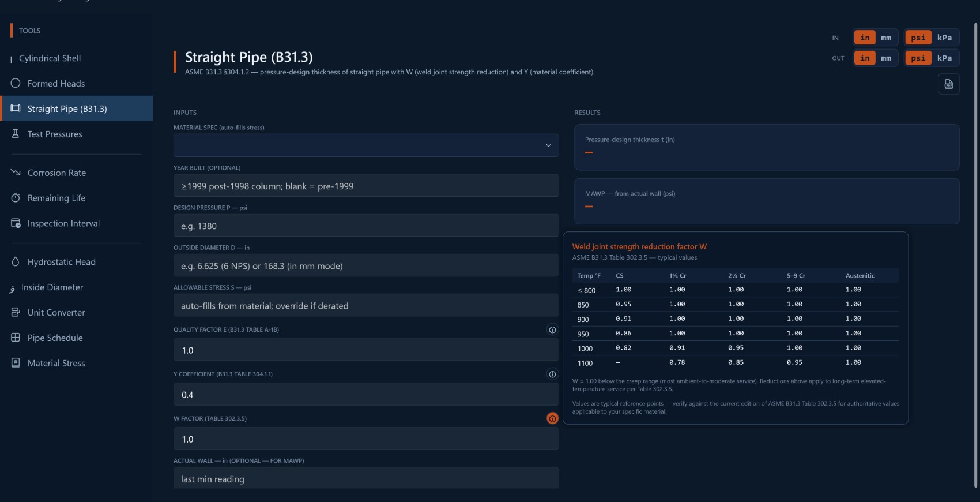Close the W Factor info popup icon
Screen dimensions: 980x502
tap(552, 418)
